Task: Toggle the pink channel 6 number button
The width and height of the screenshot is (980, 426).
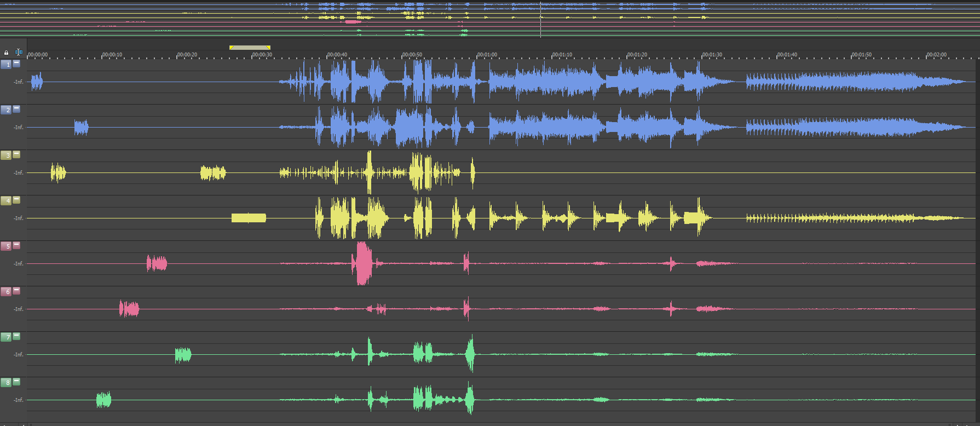Action: (x=6, y=292)
